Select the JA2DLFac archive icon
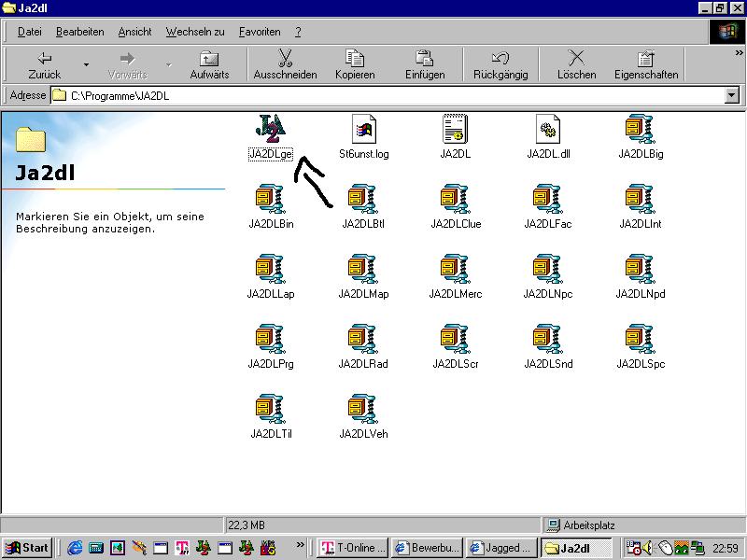This screenshot has width=747, height=560. pos(548,199)
